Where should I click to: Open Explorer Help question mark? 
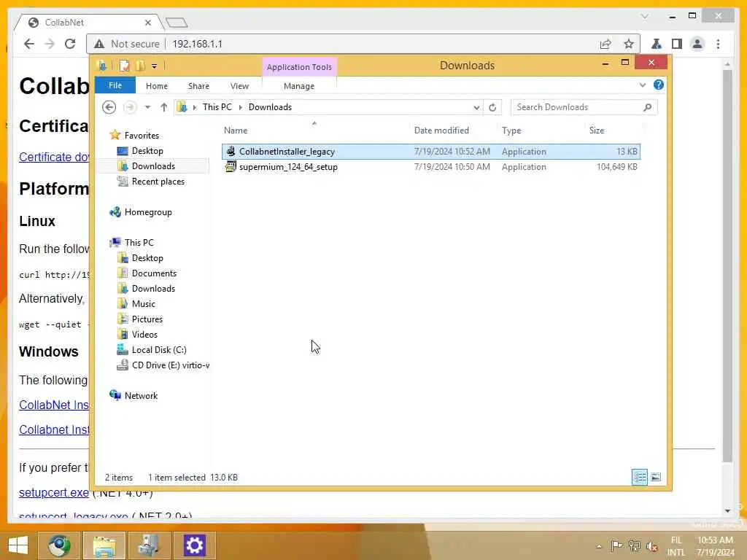coord(659,85)
